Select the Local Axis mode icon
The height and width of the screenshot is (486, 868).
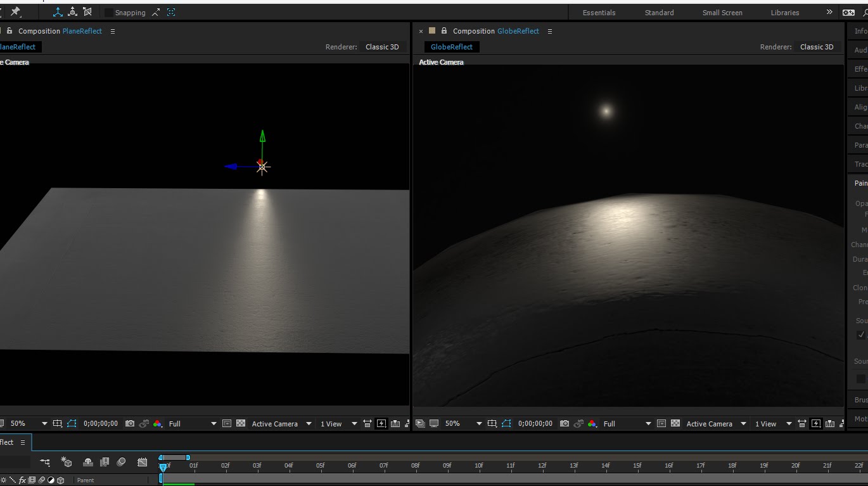[58, 12]
